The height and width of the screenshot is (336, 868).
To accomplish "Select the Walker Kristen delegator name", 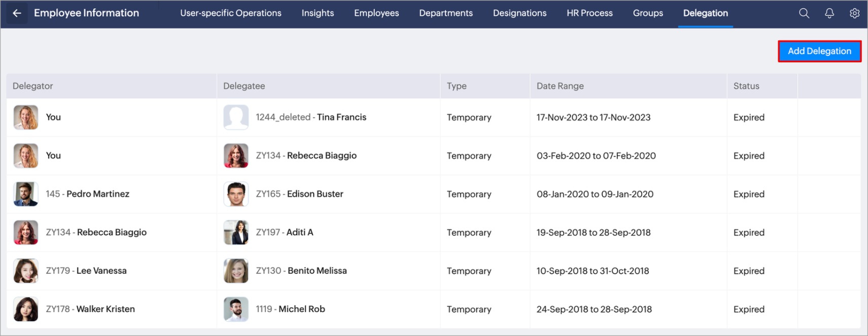I will click(106, 309).
